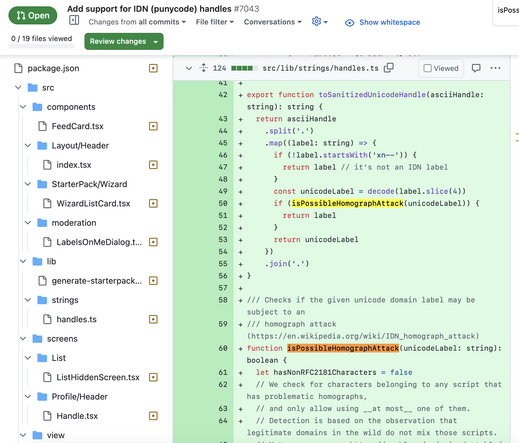Collapse the view folder chevron

23,435
